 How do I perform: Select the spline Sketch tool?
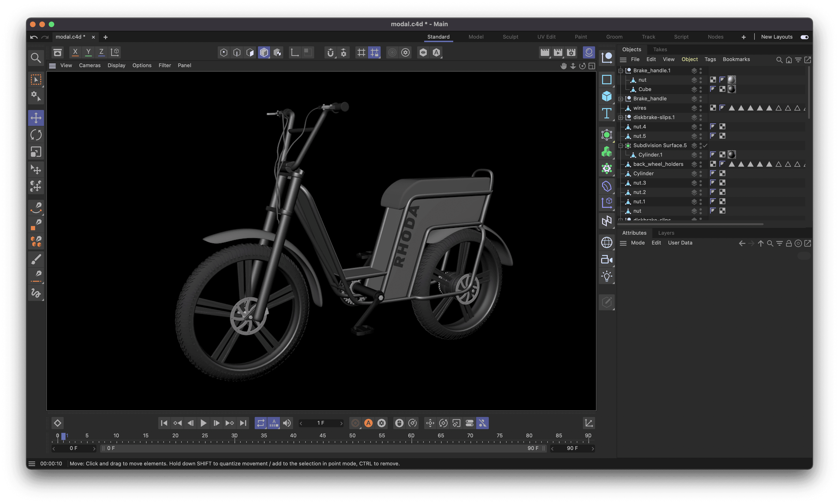click(x=36, y=293)
